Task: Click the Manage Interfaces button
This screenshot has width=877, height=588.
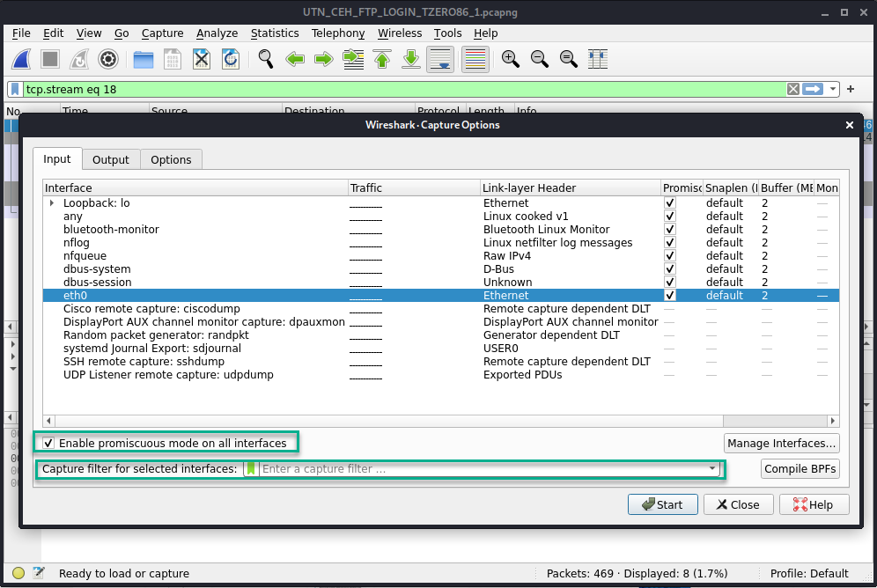Action: click(x=781, y=444)
